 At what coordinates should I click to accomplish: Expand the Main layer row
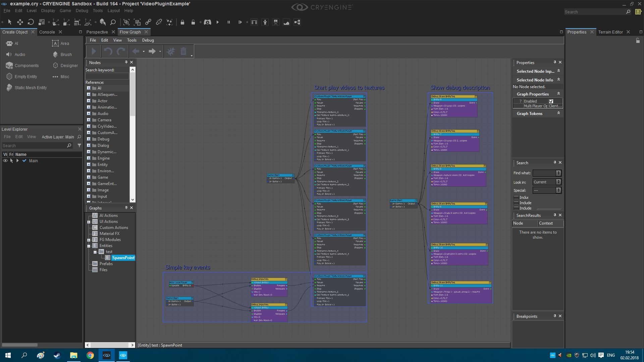[17, 161]
